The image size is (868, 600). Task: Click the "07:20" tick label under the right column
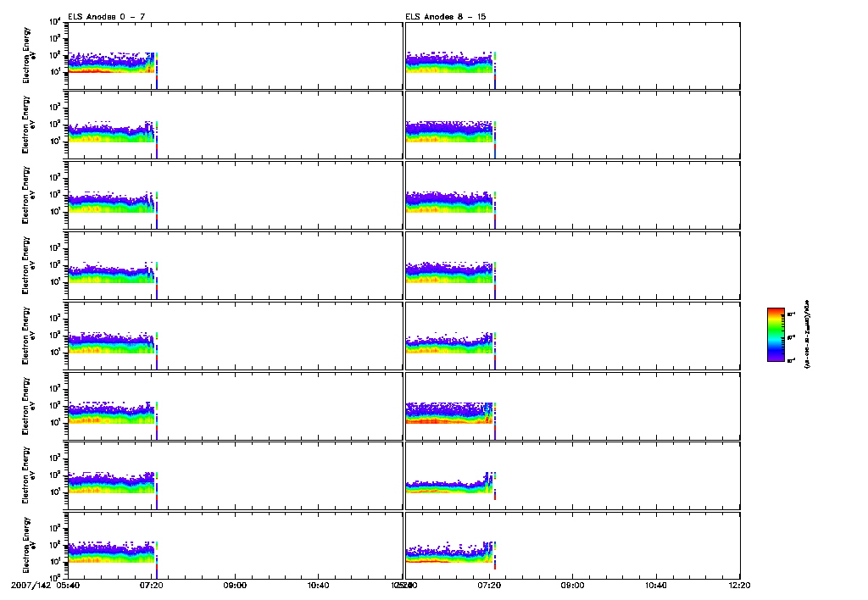pos(489,585)
